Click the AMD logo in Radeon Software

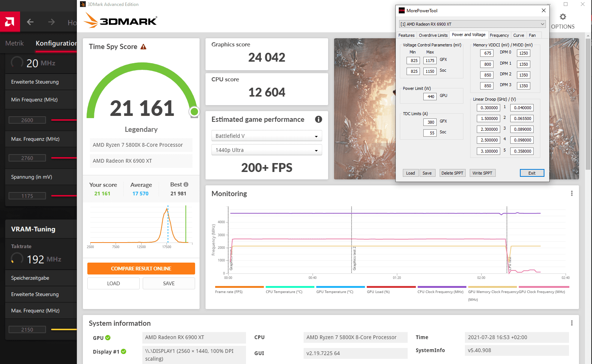pyautogui.click(x=10, y=22)
